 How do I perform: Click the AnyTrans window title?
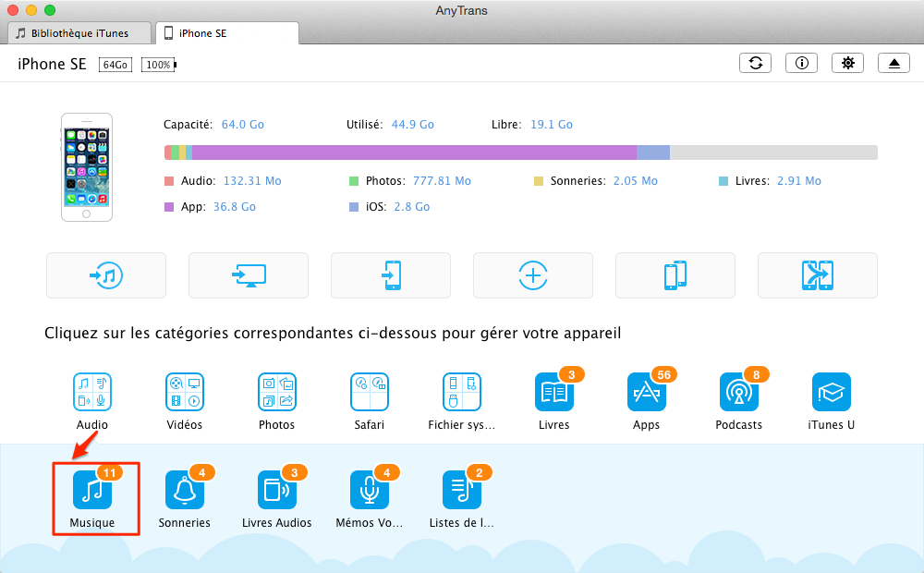pos(461,10)
